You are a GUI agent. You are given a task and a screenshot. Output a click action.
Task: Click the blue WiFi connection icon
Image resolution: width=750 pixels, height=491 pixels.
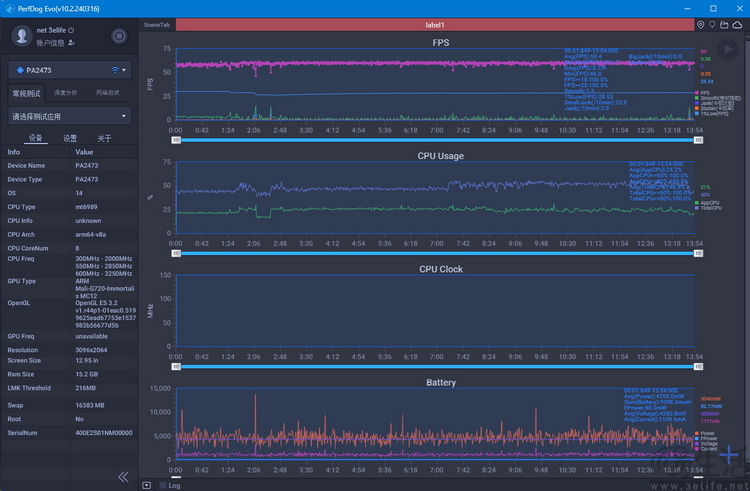[115, 70]
